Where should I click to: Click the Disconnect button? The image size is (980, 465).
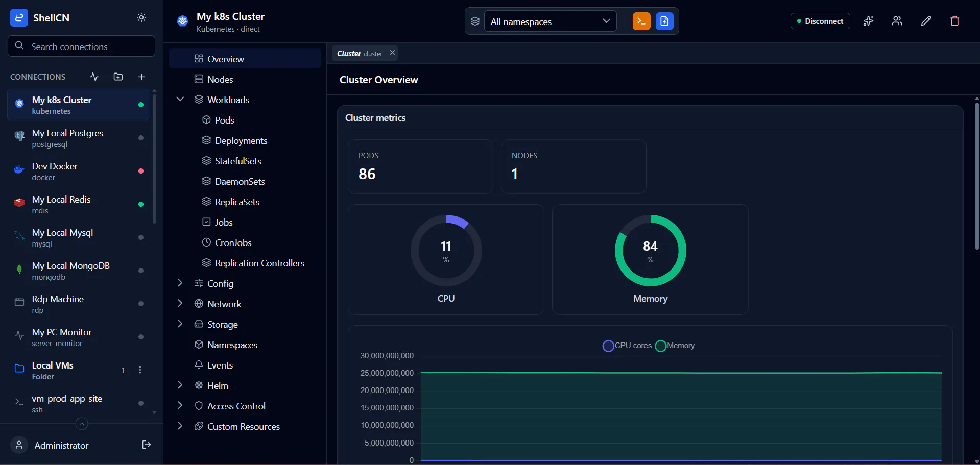tap(820, 21)
